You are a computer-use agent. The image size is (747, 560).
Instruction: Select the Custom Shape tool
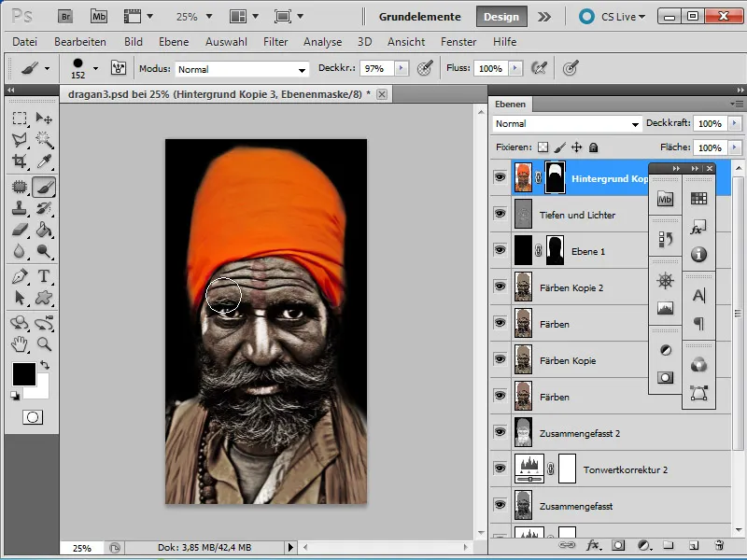(x=44, y=298)
